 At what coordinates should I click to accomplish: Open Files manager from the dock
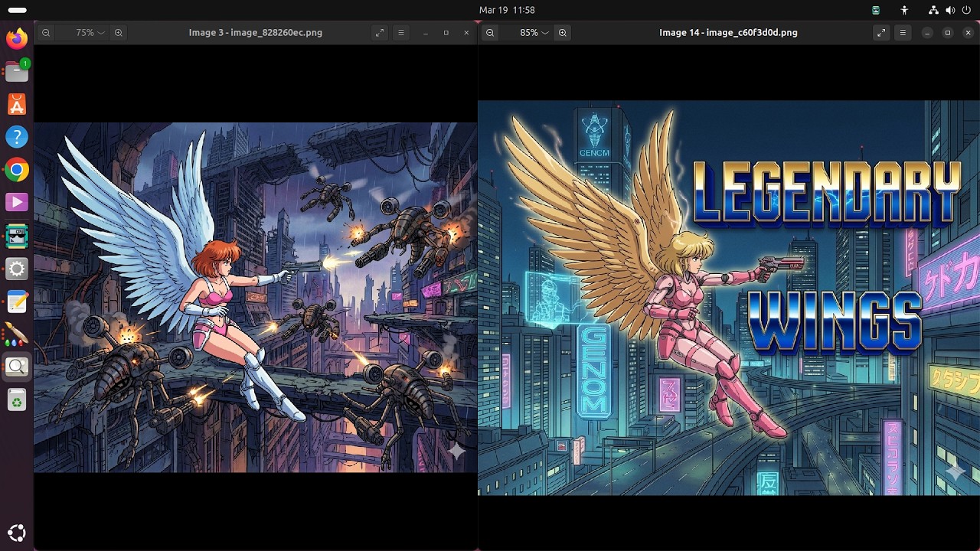(x=17, y=71)
